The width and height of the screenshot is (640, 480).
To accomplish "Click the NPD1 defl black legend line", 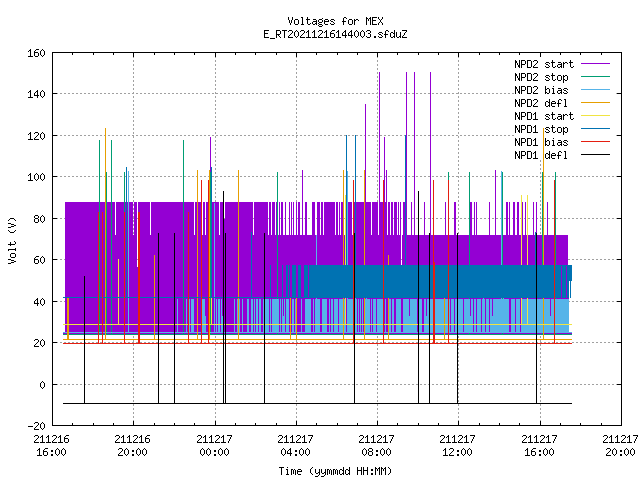I will 595,155.
